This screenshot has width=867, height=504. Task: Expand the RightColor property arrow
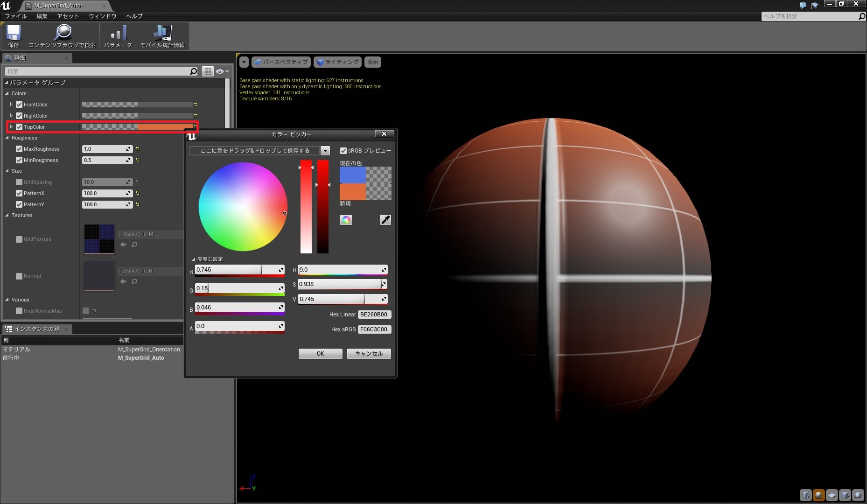click(11, 116)
